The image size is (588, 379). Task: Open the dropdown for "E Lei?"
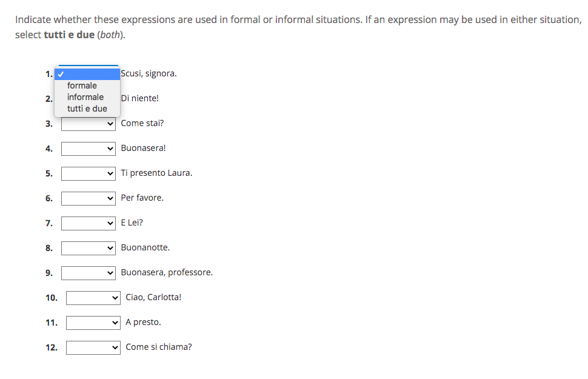point(88,223)
